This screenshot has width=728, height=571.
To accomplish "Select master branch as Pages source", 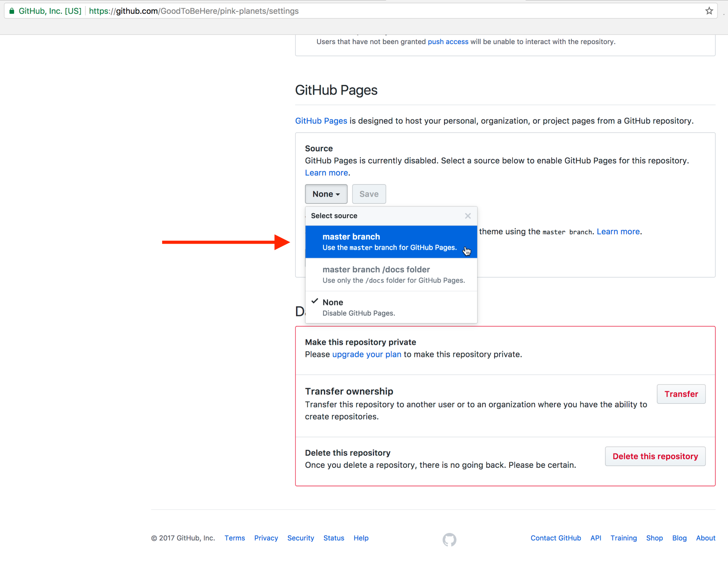I will [391, 242].
